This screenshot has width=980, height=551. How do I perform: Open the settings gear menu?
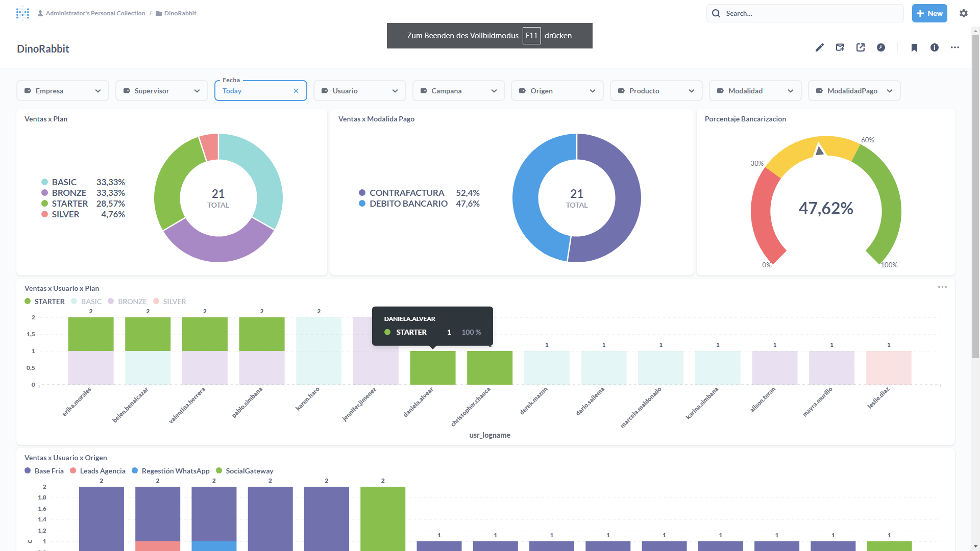click(964, 13)
